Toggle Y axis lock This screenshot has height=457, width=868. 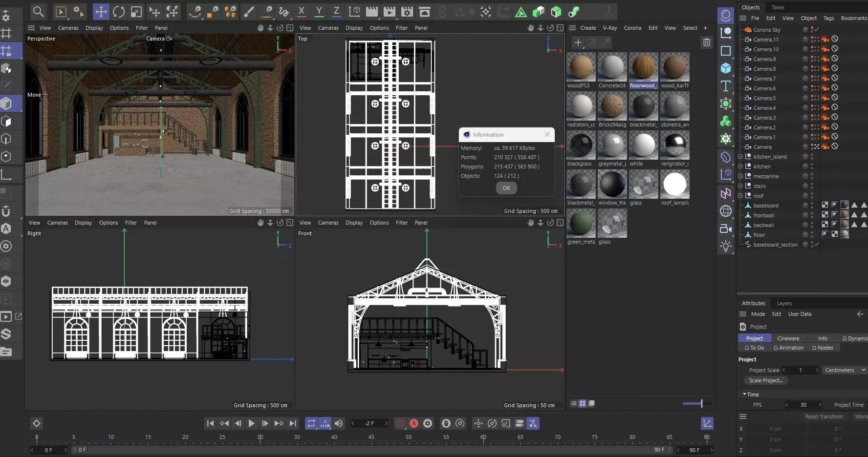coord(319,11)
